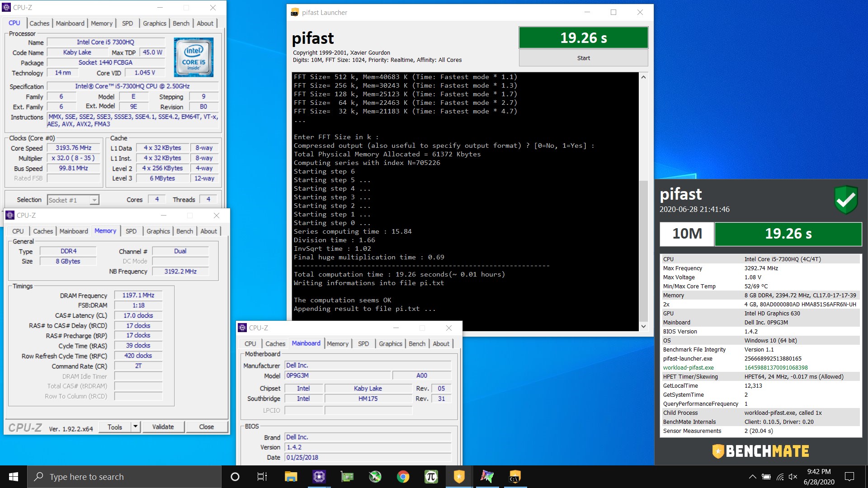Open colorful bird app taskbar icon

(487, 477)
